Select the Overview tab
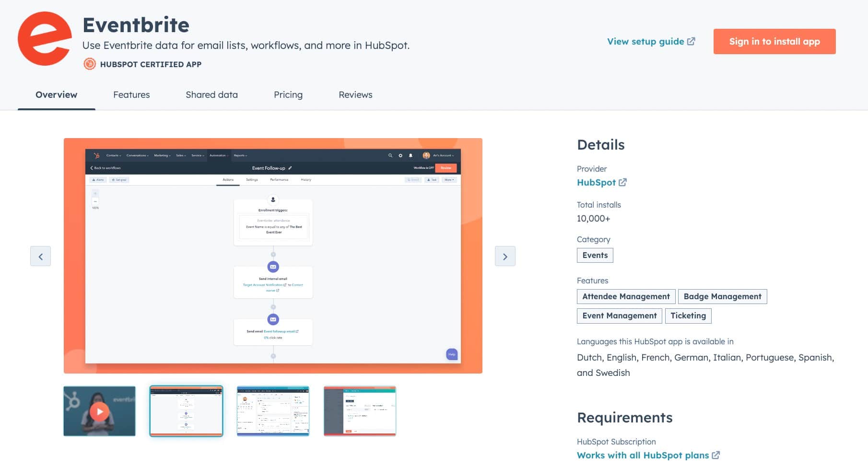This screenshot has height=468, width=868. (x=56, y=94)
